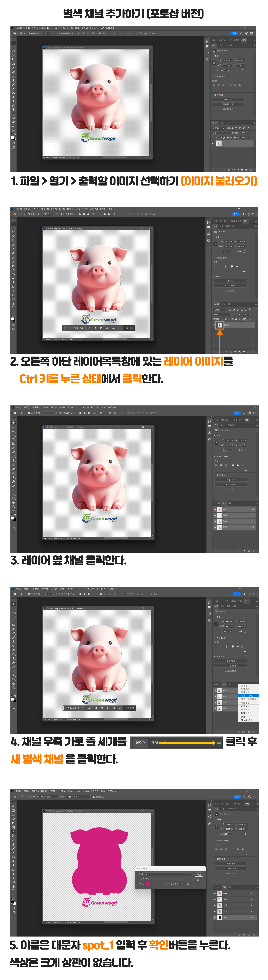Open 표준 blend mode dropdown in step 1
268x980 pixels.
click(221, 133)
